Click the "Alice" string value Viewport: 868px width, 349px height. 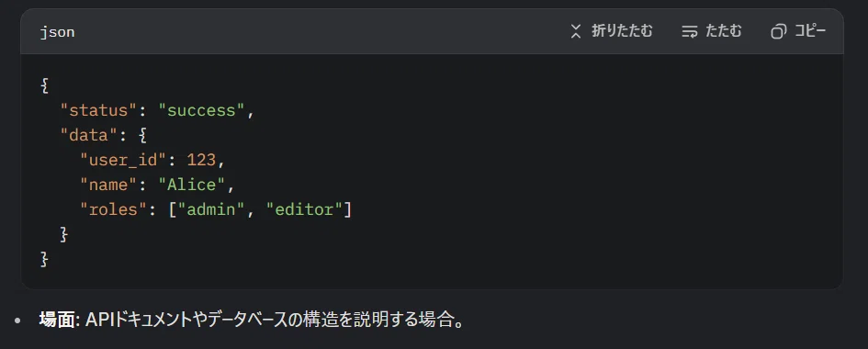(192, 185)
